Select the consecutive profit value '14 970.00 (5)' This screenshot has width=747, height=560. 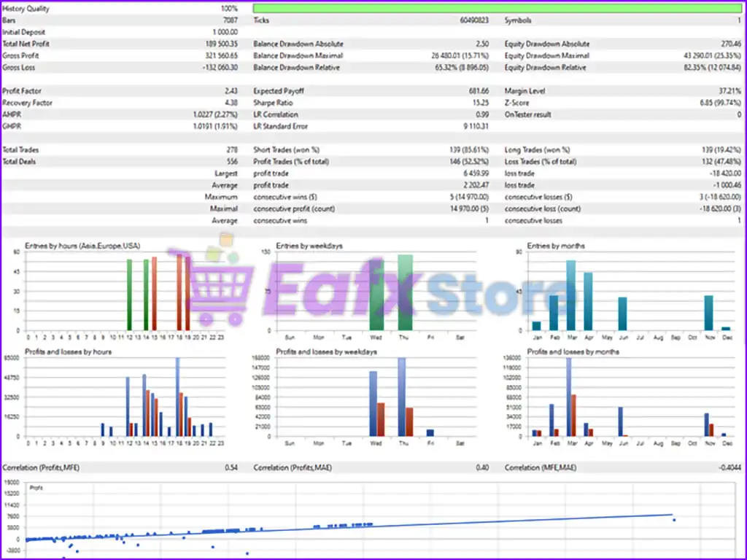(469, 209)
